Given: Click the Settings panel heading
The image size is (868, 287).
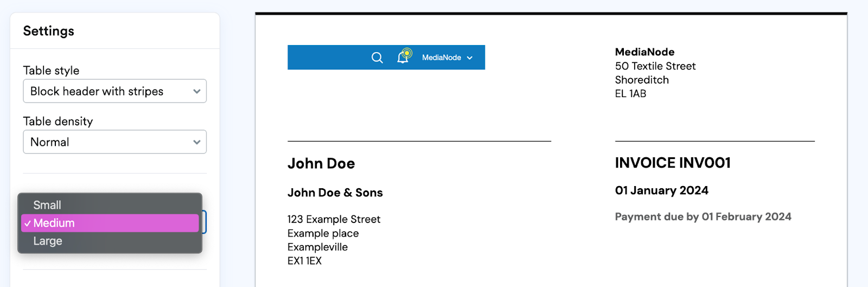Looking at the screenshot, I should pyautogui.click(x=49, y=31).
